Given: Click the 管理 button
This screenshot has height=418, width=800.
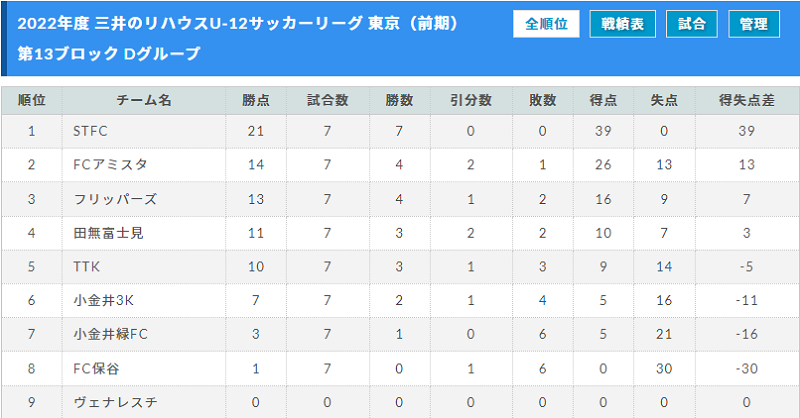Looking at the screenshot, I should tap(754, 24).
